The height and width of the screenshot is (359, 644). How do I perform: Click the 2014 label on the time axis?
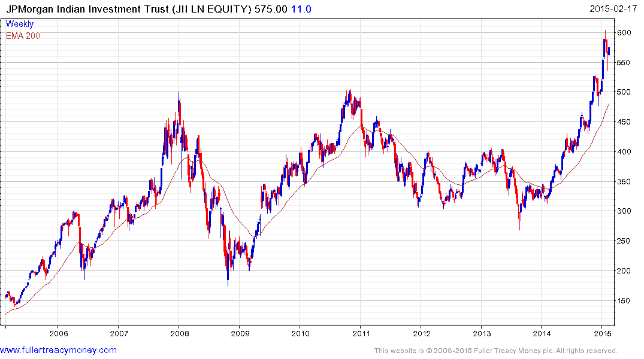[542, 333]
